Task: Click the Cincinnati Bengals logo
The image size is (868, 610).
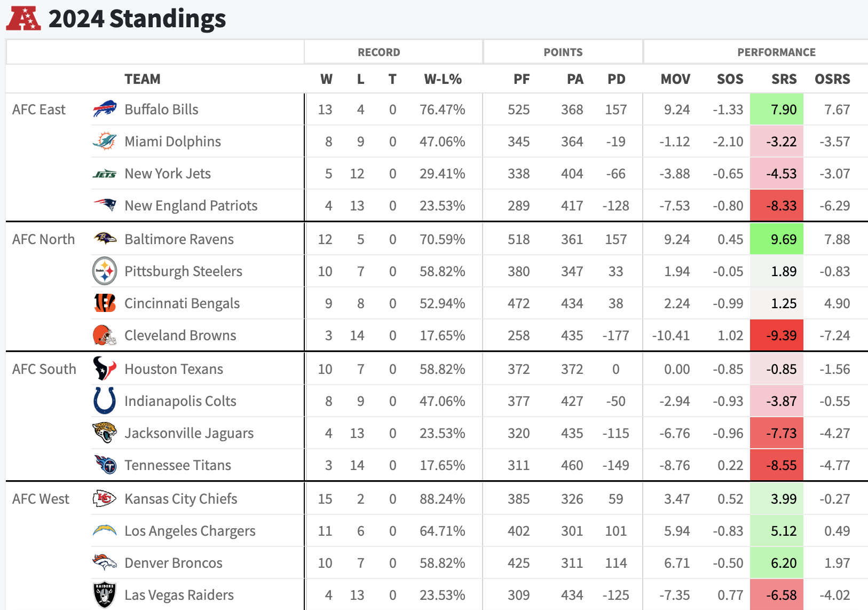Action: pos(105,303)
